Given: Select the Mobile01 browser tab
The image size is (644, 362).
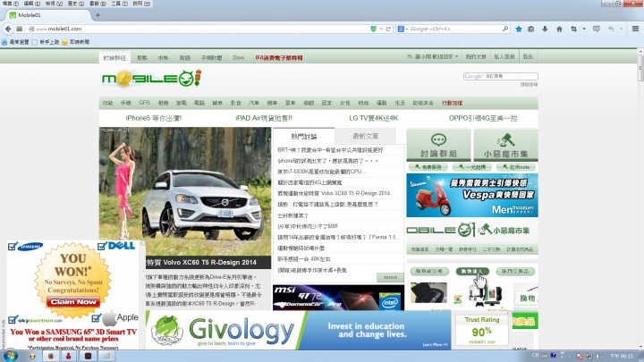Looking at the screenshot, I should (47, 15).
